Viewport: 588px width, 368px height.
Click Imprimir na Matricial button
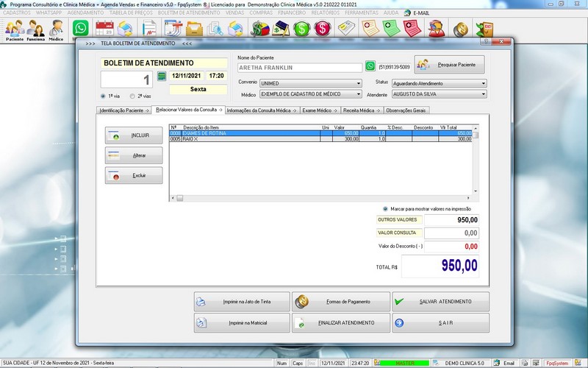tap(242, 322)
